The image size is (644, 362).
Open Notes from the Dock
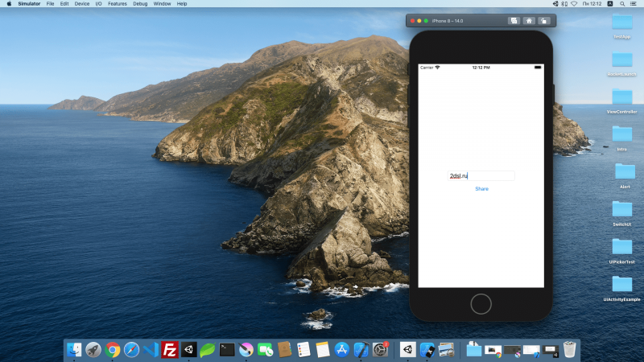(x=323, y=350)
